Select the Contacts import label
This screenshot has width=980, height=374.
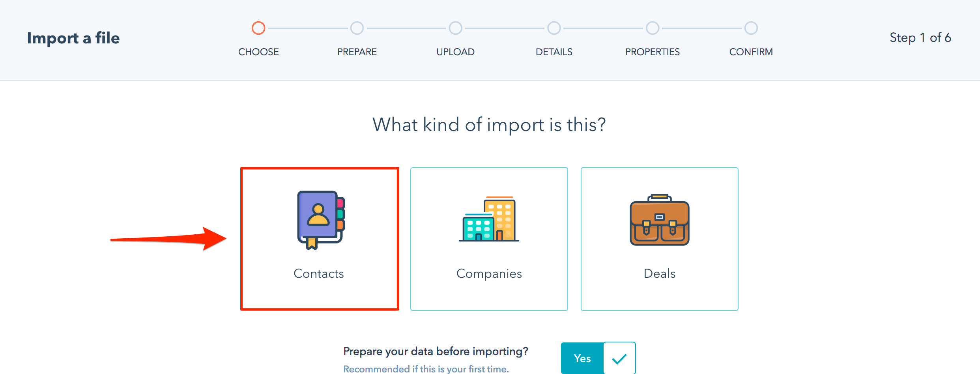tap(319, 273)
